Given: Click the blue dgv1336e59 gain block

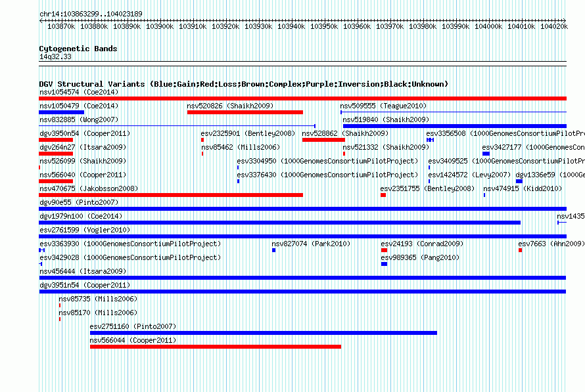Looking at the screenshot, I should pos(519,181).
